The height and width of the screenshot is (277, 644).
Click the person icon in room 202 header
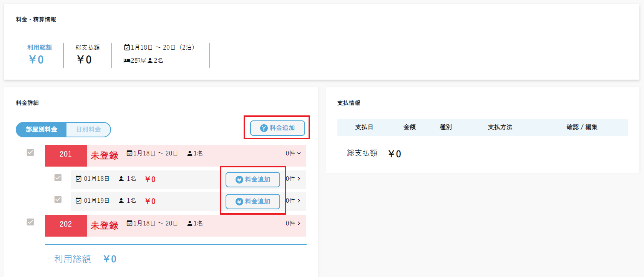point(190,224)
